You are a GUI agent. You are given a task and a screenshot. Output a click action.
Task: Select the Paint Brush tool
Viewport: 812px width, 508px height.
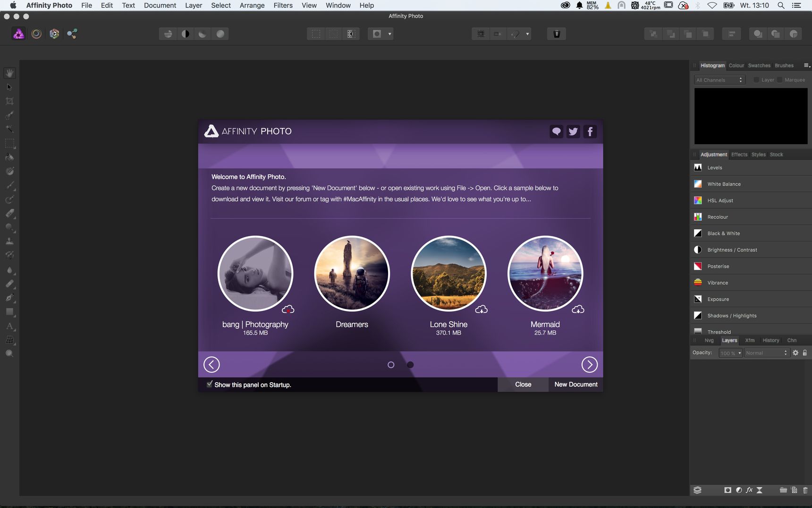tap(9, 185)
